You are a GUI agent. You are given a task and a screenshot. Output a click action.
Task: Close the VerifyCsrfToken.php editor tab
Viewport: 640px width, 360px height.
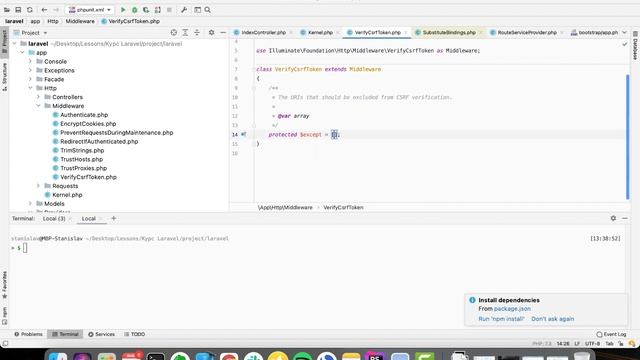click(406, 33)
